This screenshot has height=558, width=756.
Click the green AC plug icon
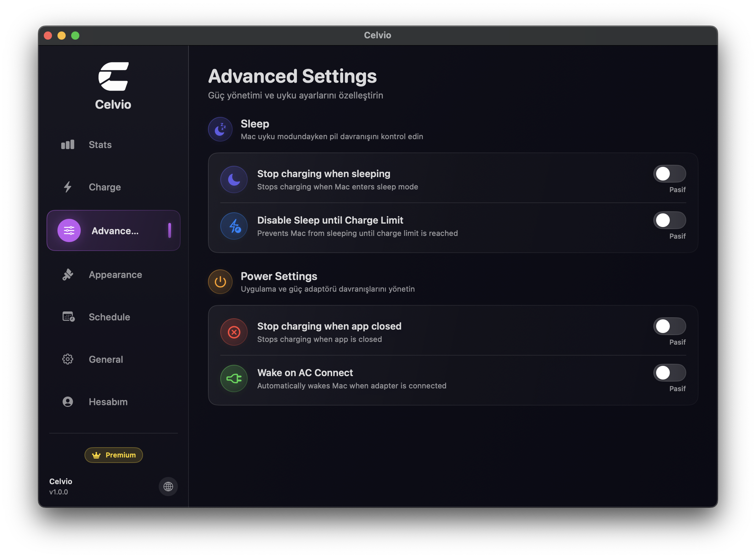234,378
